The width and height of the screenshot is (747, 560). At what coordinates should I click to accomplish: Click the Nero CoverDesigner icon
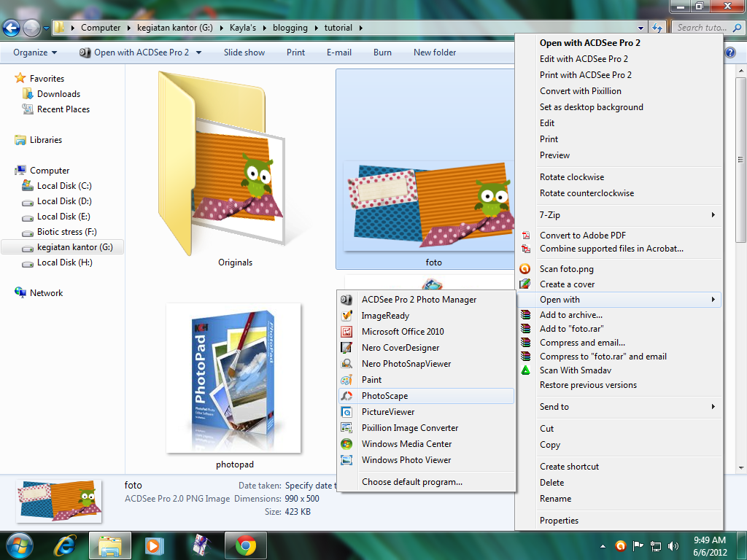[x=347, y=348]
